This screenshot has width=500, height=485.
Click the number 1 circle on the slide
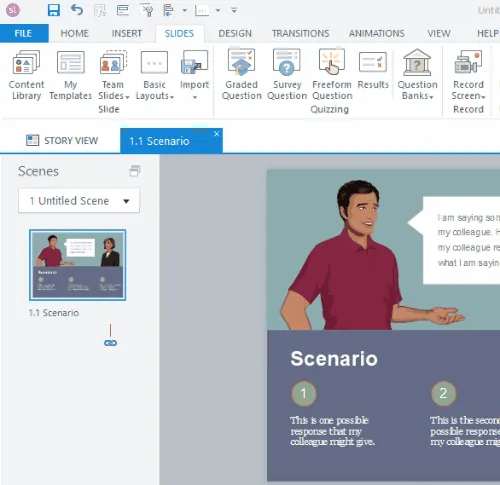coord(303,394)
